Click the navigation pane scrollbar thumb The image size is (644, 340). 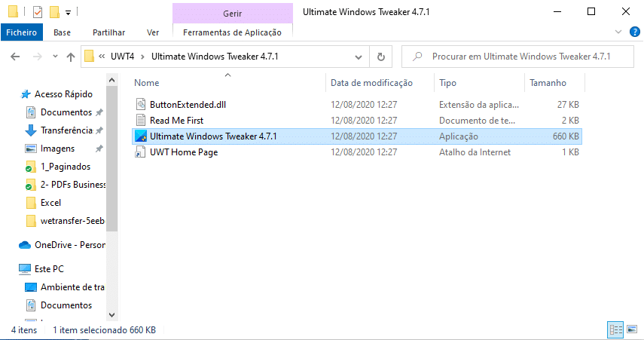111,159
